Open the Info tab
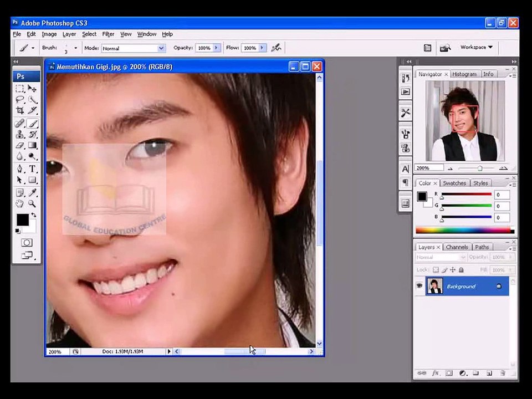Image resolution: width=532 pixels, height=399 pixels. coord(488,74)
